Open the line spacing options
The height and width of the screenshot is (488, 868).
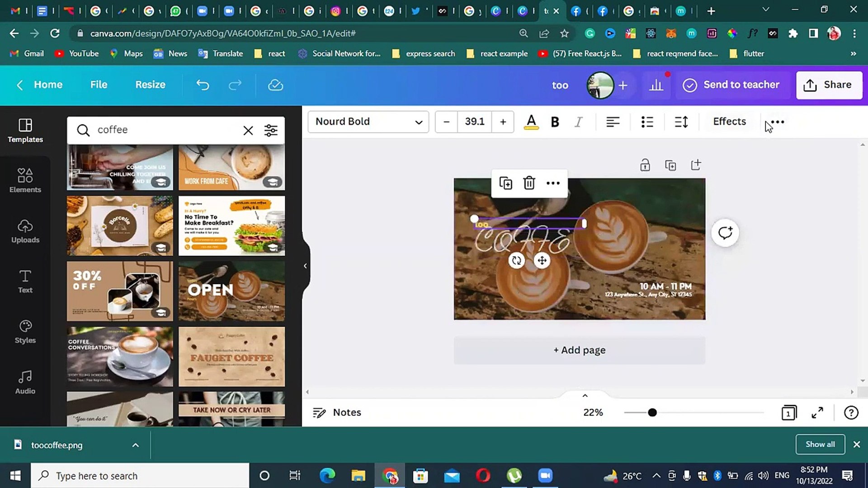point(681,122)
